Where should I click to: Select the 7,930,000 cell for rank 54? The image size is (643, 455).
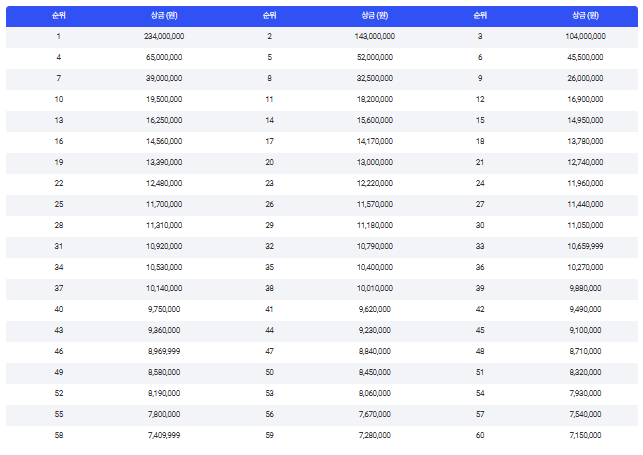click(586, 393)
